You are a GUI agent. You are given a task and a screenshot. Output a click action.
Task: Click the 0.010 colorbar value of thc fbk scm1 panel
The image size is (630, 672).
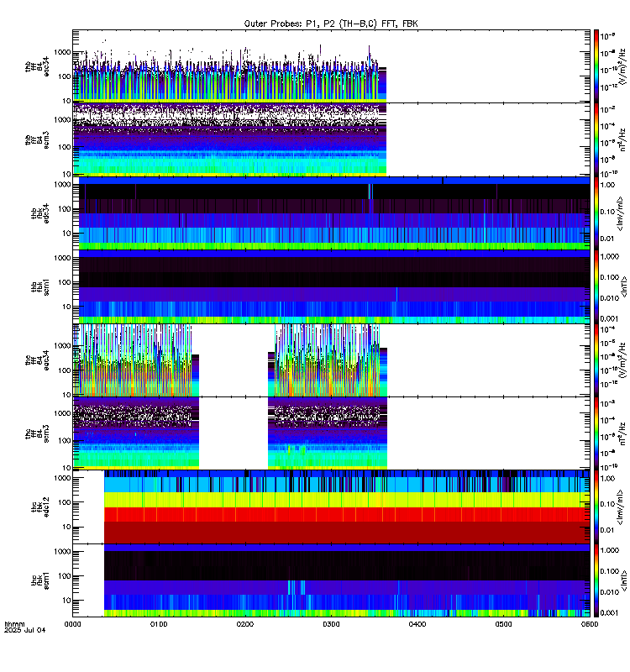coord(610,592)
